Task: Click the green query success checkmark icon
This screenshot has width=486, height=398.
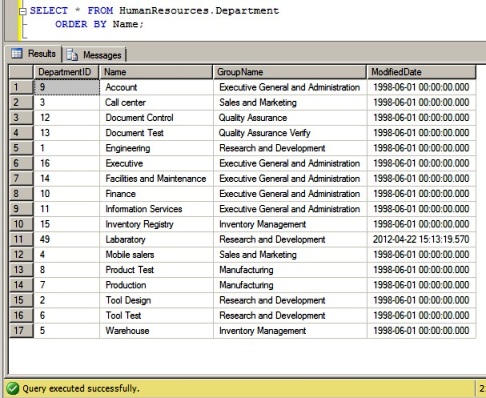Action: tap(13, 388)
